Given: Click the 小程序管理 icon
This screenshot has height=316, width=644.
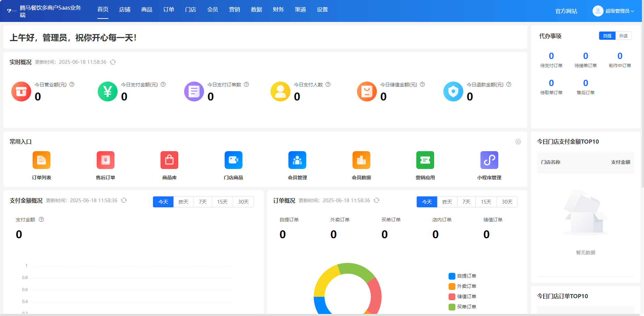Looking at the screenshot, I should coord(489,160).
